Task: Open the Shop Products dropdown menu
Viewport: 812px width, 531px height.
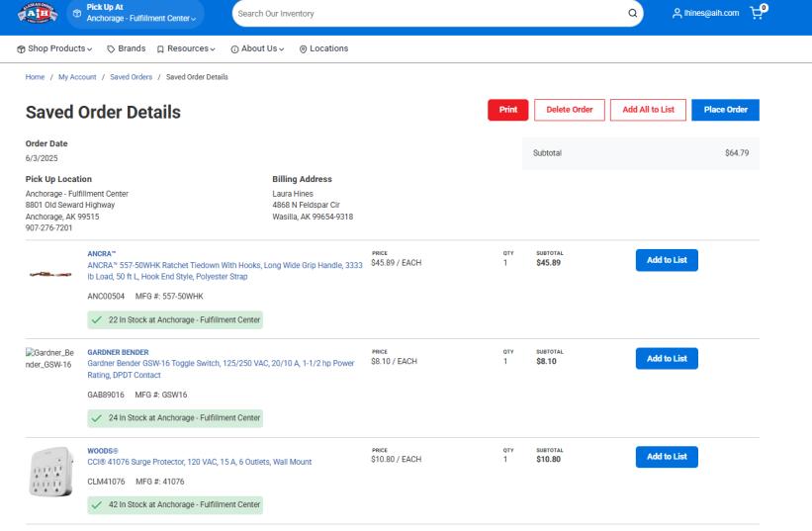Action: pyautogui.click(x=55, y=49)
